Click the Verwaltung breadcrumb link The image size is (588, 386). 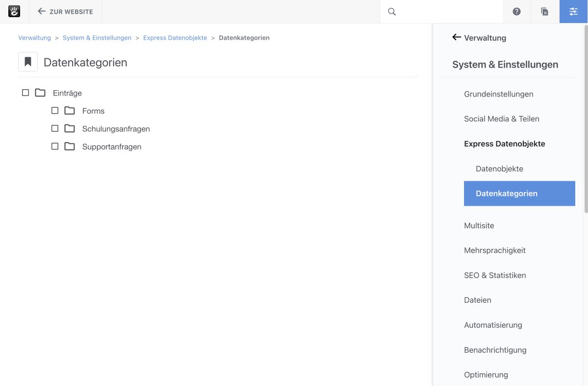34,38
